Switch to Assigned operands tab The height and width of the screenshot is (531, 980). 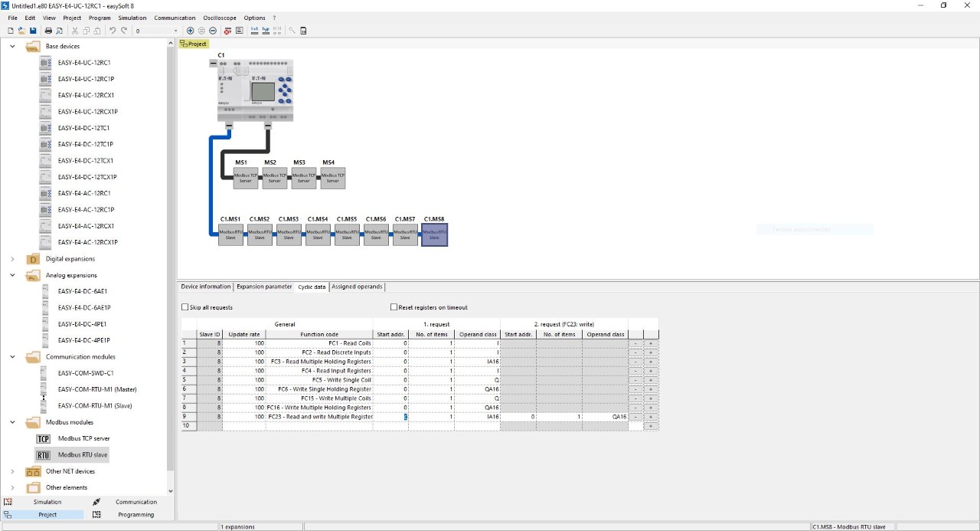pos(357,287)
